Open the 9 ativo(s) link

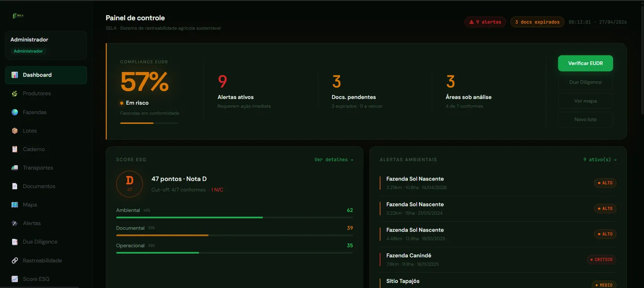click(x=600, y=159)
